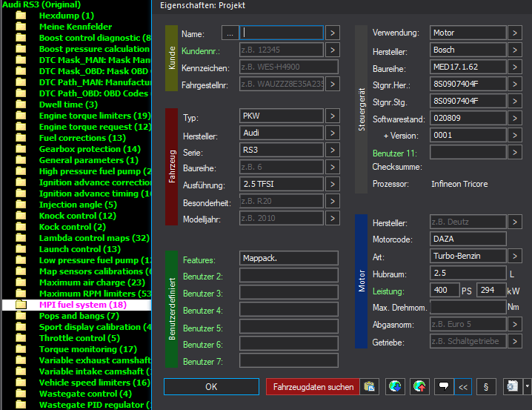The width and height of the screenshot is (532, 410).
Task: Click folder icon beside Dwell time (3)
Action: 21,105
